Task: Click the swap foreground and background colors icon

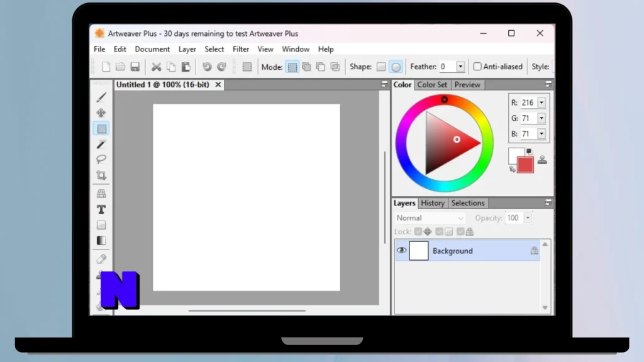Action: (512, 169)
